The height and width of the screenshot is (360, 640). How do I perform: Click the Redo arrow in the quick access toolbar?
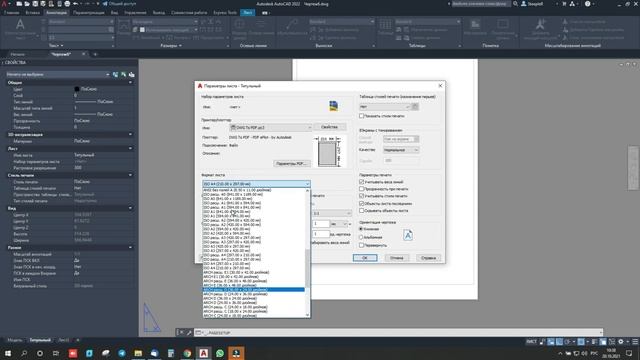point(87,4)
